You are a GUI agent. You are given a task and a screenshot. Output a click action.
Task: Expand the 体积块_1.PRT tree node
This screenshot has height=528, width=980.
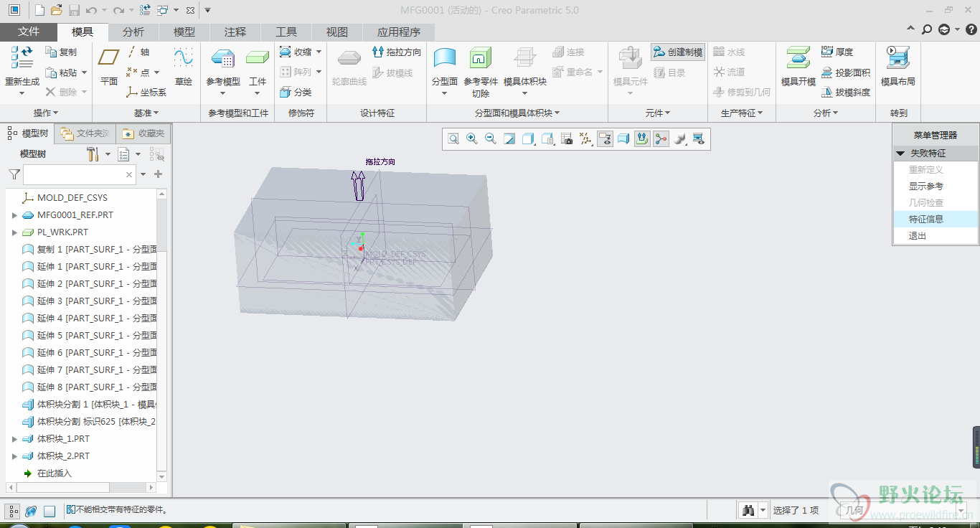pyautogui.click(x=14, y=439)
